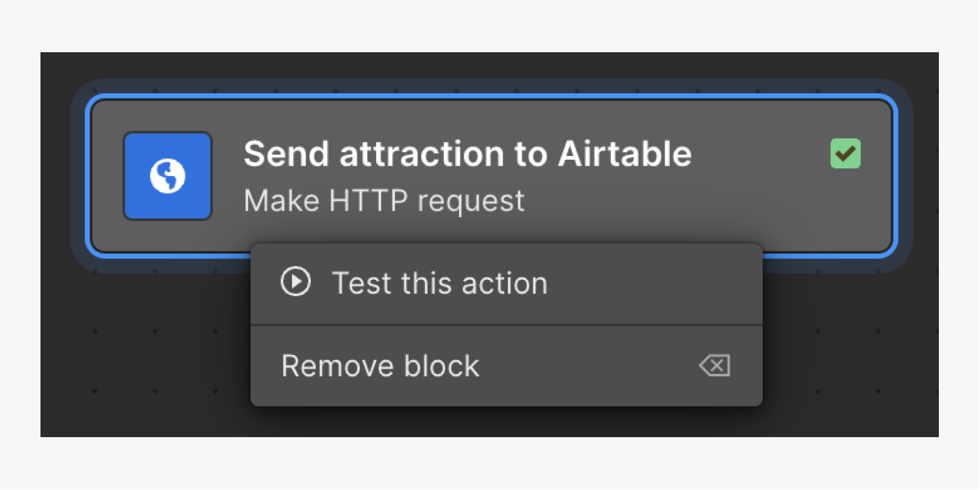
Task: Choose Remove block from the context menu
Action: point(507,366)
